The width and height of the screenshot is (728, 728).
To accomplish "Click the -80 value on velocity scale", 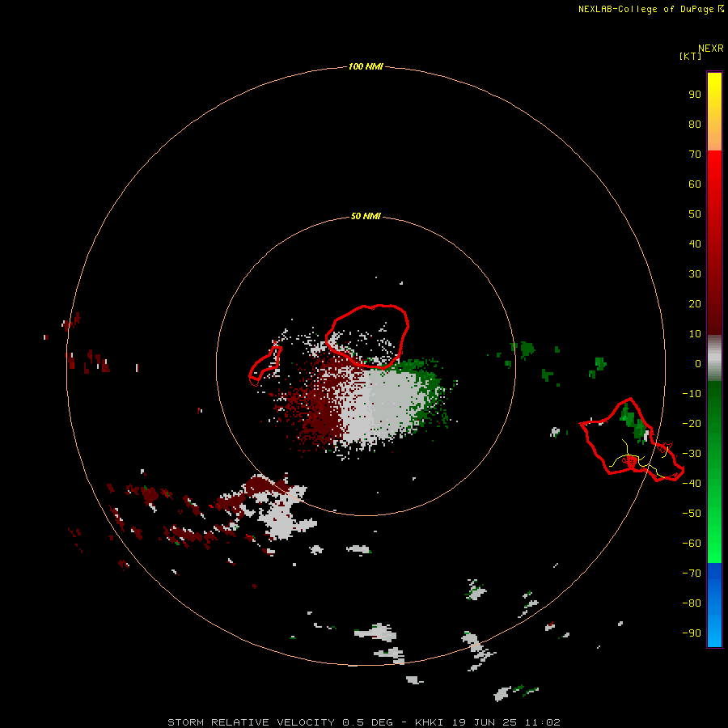I will coord(692,603).
